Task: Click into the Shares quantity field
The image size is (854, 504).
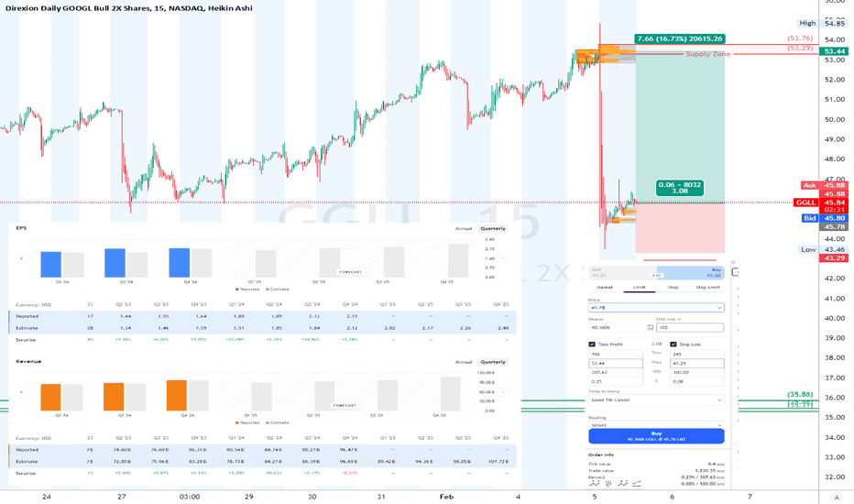Action: click(x=617, y=327)
